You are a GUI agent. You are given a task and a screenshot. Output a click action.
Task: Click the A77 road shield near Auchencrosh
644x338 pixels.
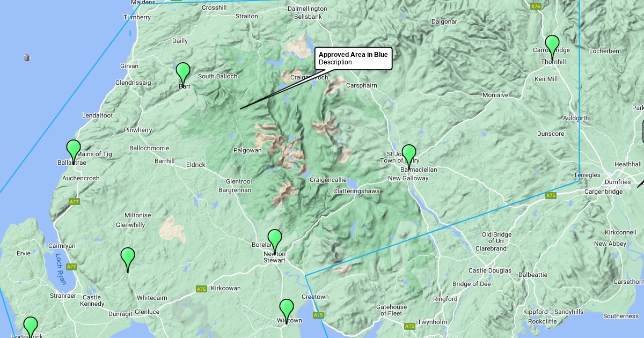pyautogui.click(x=74, y=202)
